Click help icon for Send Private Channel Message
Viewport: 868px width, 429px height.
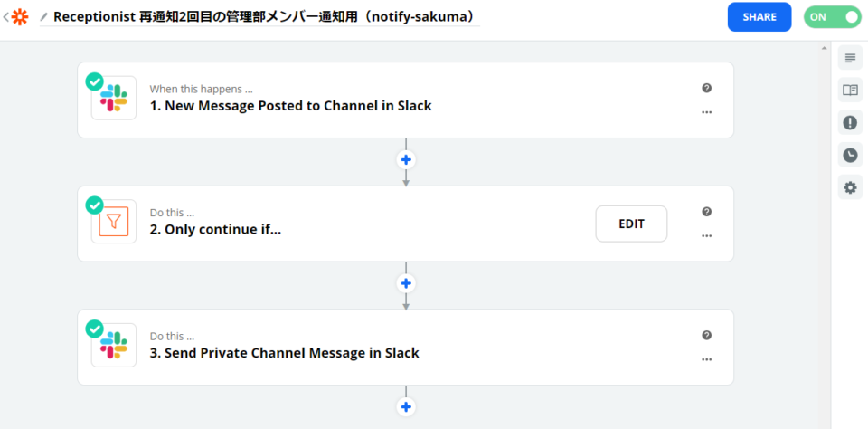[706, 335]
